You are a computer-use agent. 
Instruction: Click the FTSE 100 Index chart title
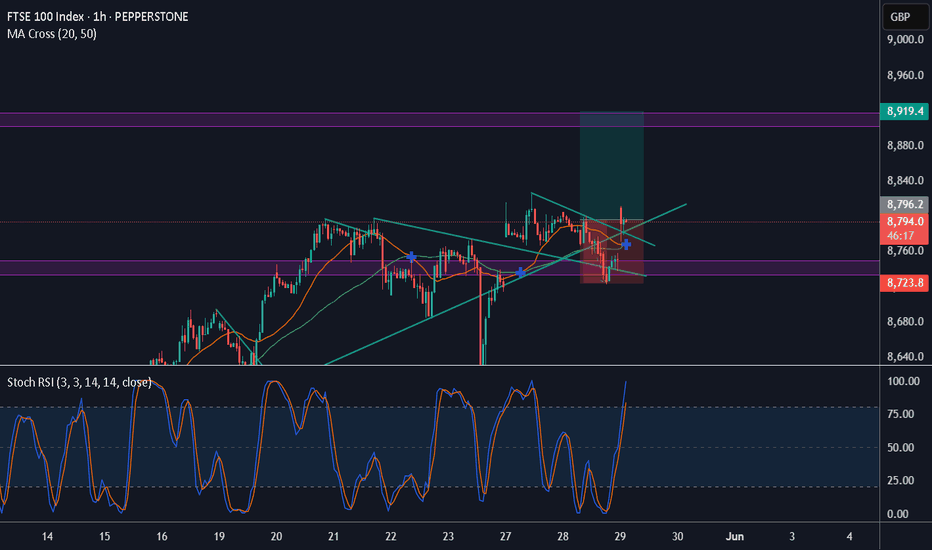coord(97,17)
